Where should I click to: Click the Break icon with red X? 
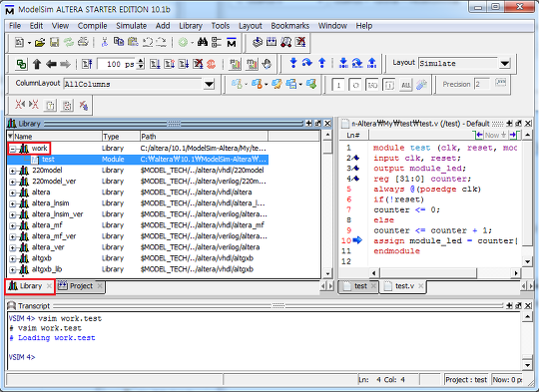click(x=198, y=64)
